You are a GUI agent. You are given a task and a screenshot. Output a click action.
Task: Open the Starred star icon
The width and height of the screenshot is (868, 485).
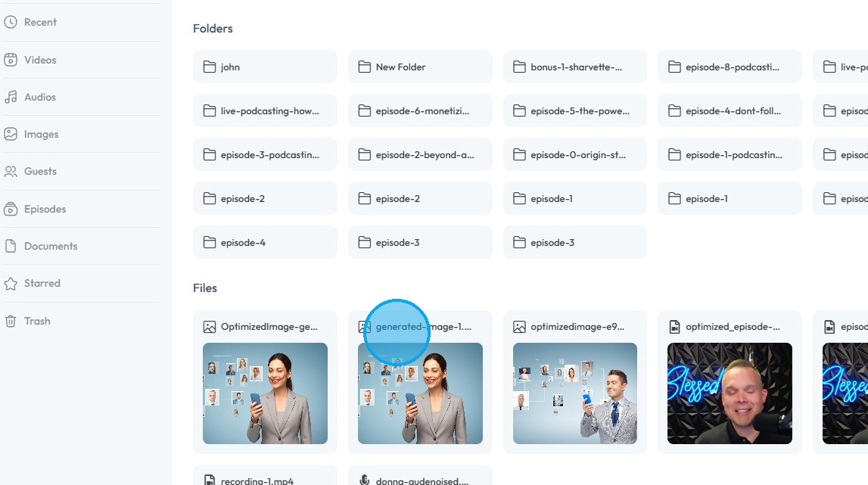point(11,284)
